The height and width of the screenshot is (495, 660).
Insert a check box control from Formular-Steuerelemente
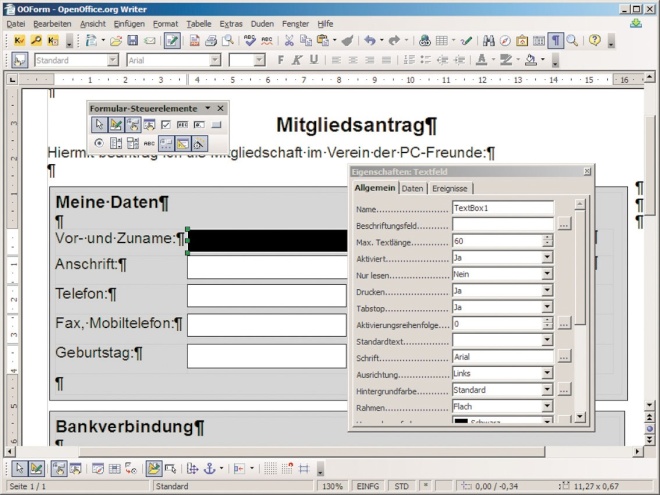click(166, 125)
